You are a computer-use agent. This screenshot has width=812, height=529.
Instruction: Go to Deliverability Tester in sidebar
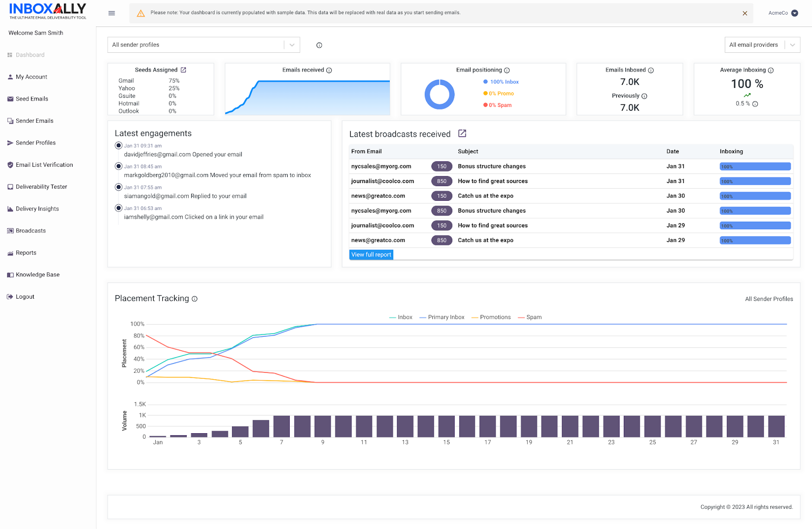coord(41,187)
